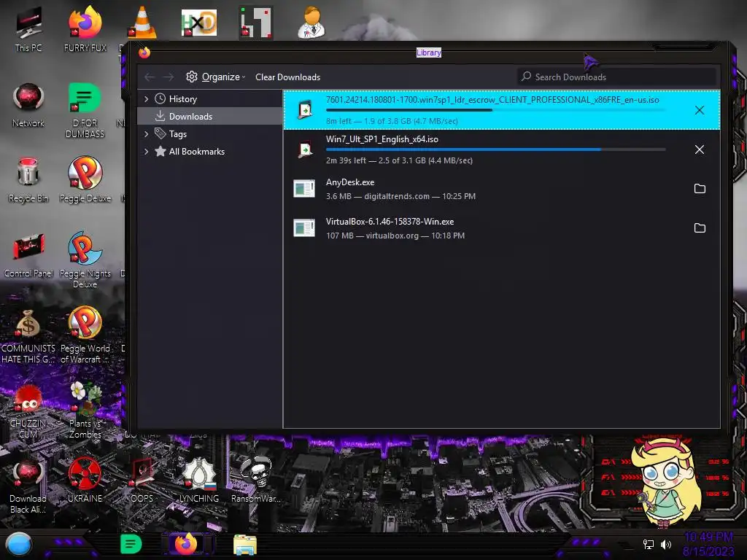Cancel the Win7_Ult_SP1_English_x64.iso download
Viewport: 747px width, 560px height.
(699, 149)
